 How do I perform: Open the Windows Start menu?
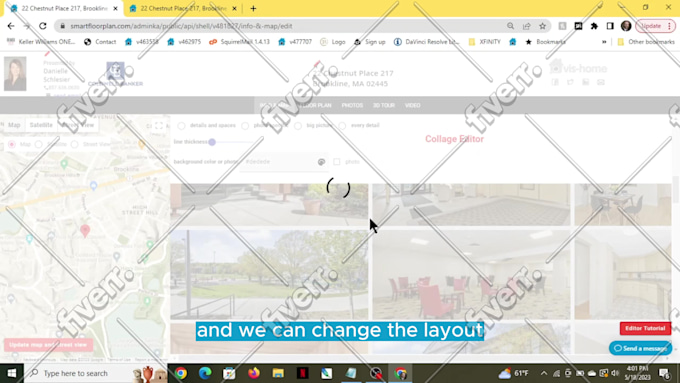click(x=12, y=373)
